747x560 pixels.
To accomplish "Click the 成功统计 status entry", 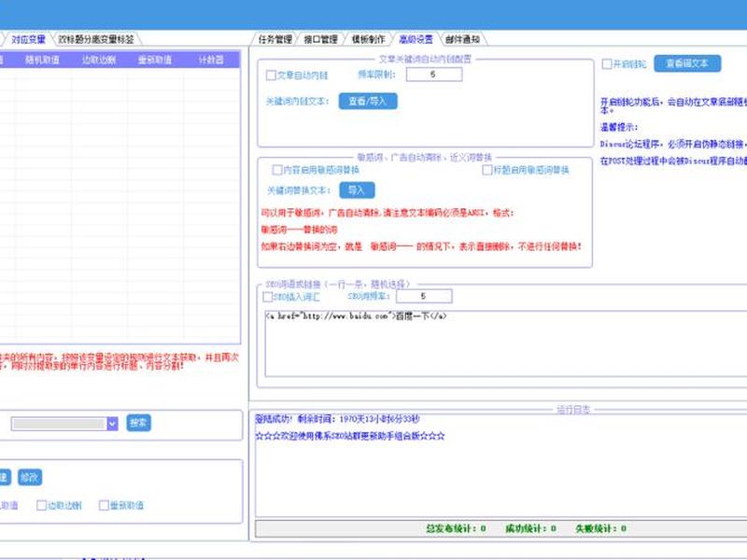I will 530,528.
